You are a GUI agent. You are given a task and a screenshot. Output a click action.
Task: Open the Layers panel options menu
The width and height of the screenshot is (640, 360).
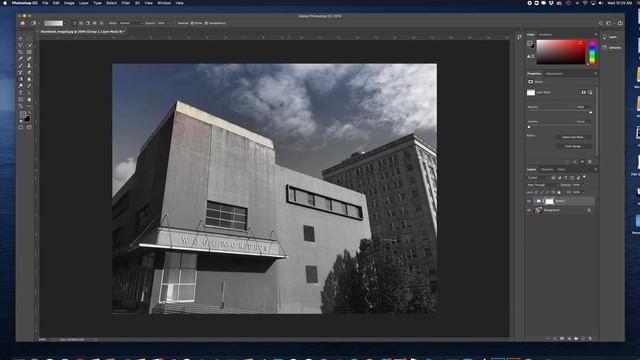pos(596,169)
